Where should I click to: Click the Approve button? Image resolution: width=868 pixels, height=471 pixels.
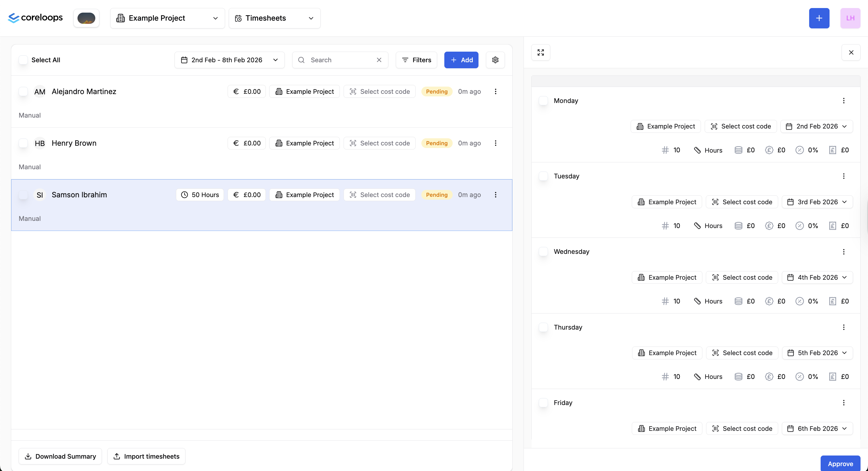[840, 464]
